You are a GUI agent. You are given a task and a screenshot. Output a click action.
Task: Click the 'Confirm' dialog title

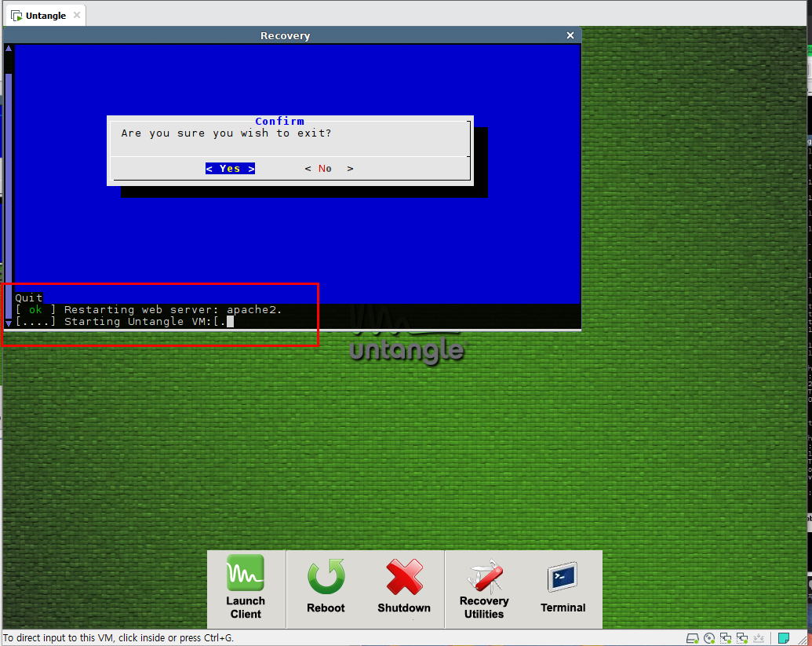tap(279, 121)
